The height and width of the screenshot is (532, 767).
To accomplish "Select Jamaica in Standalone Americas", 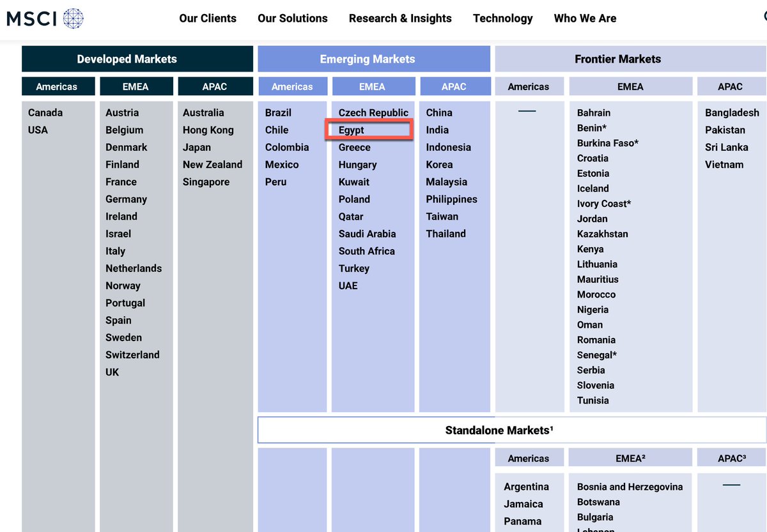I will [523, 504].
